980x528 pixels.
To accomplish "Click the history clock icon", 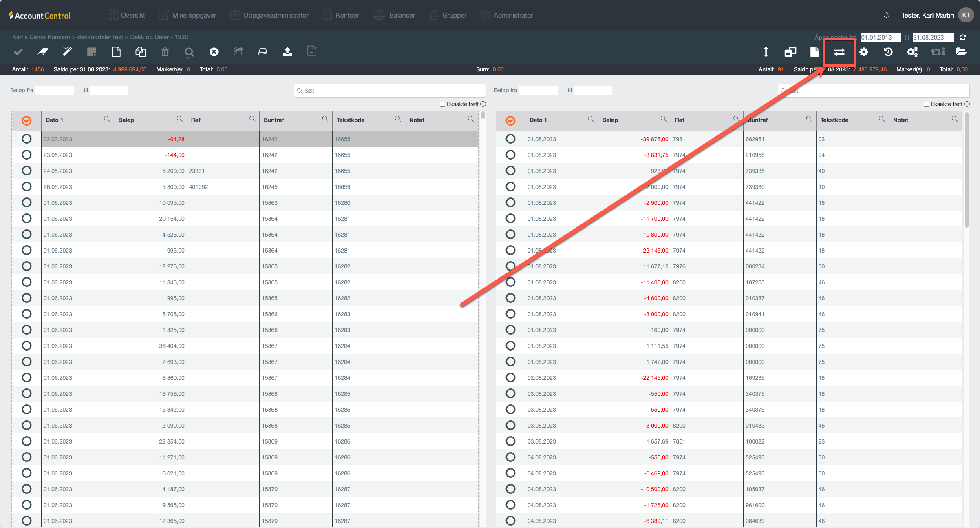I will [x=888, y=52].
